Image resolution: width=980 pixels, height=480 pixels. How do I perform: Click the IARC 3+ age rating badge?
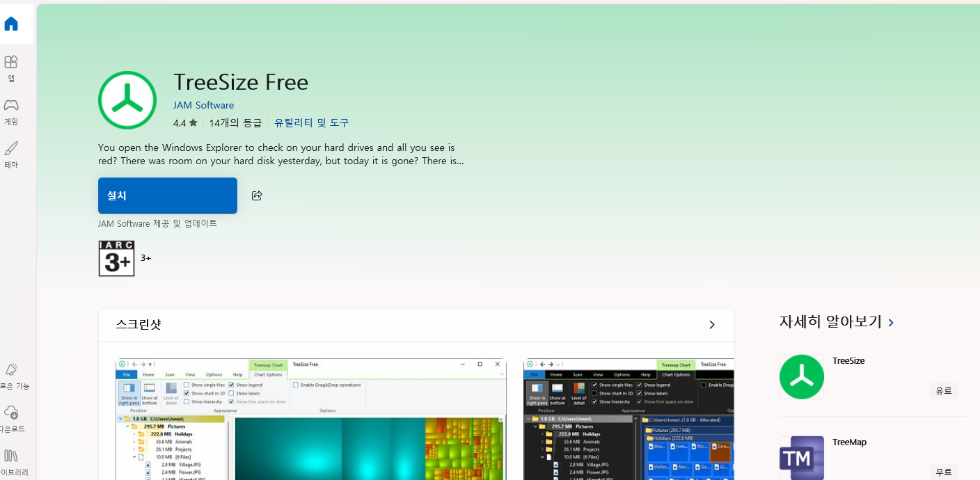click(x=116, y=258)
